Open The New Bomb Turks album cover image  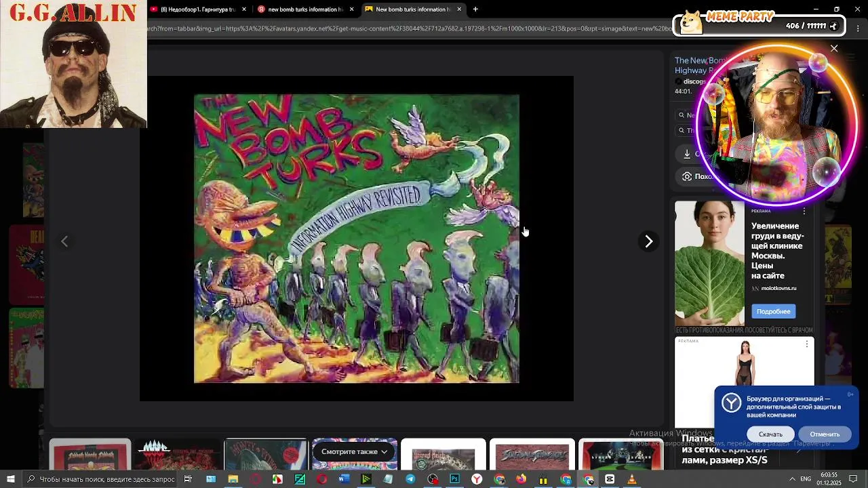point(357,239)
